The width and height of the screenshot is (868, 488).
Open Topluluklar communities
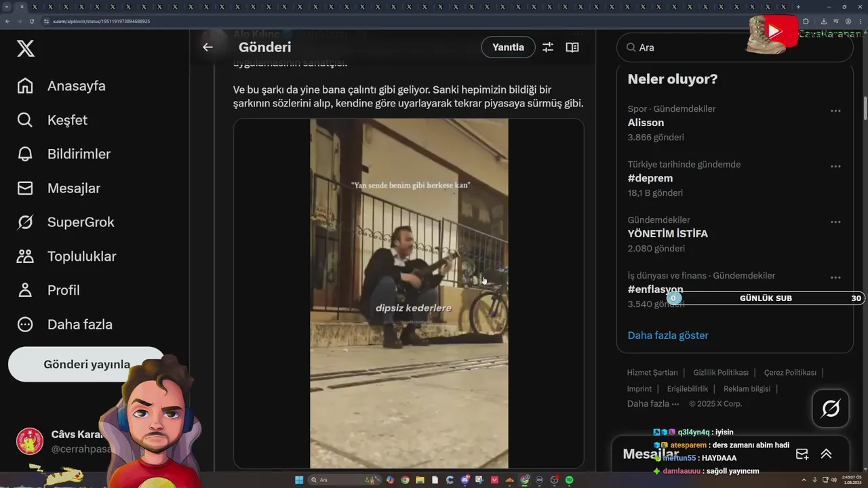coord(66,256)
